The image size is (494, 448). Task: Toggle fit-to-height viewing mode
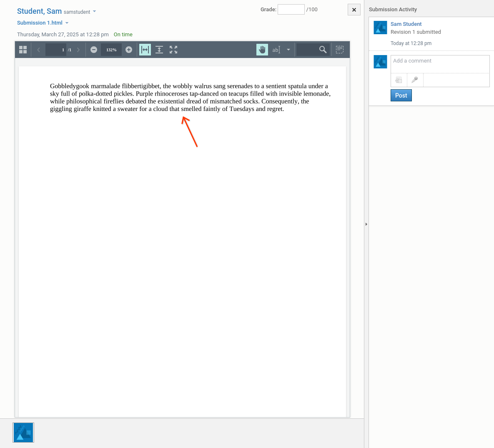[159, 50]
